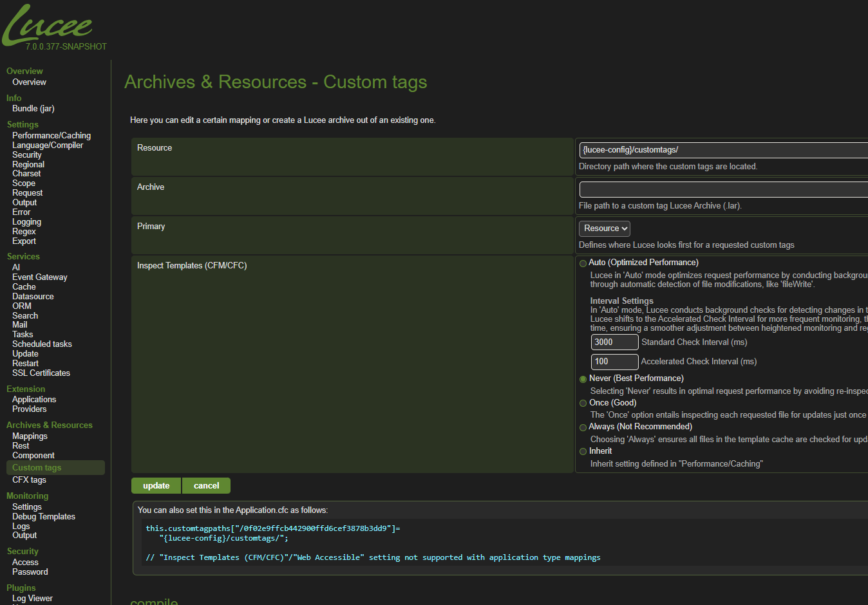868x605 pixels.
Task: Click the Lucee logo
Action: coord(48,26)
